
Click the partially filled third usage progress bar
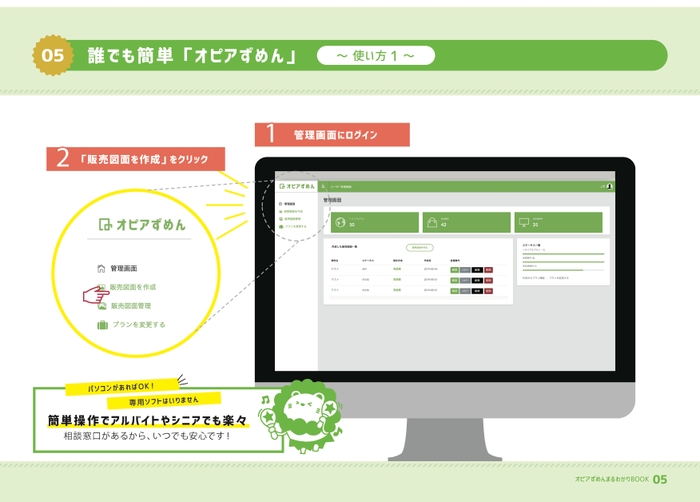coord(563,270)
